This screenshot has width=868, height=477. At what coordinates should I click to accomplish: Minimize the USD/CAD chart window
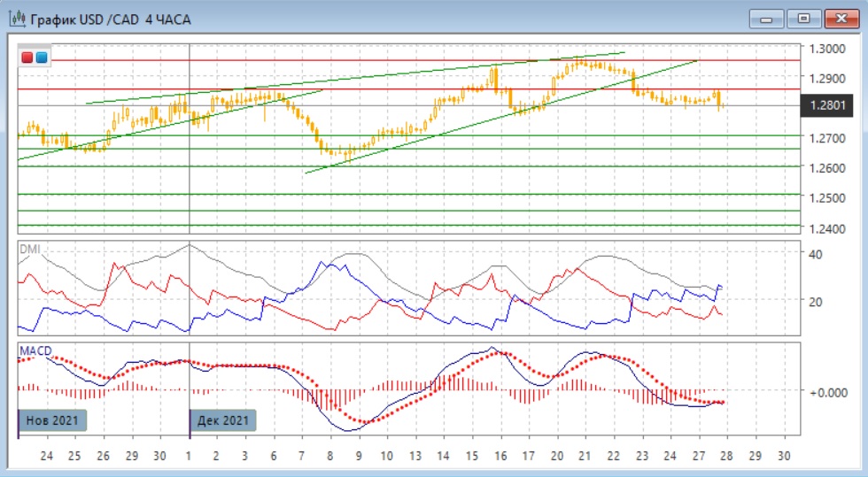767,18
